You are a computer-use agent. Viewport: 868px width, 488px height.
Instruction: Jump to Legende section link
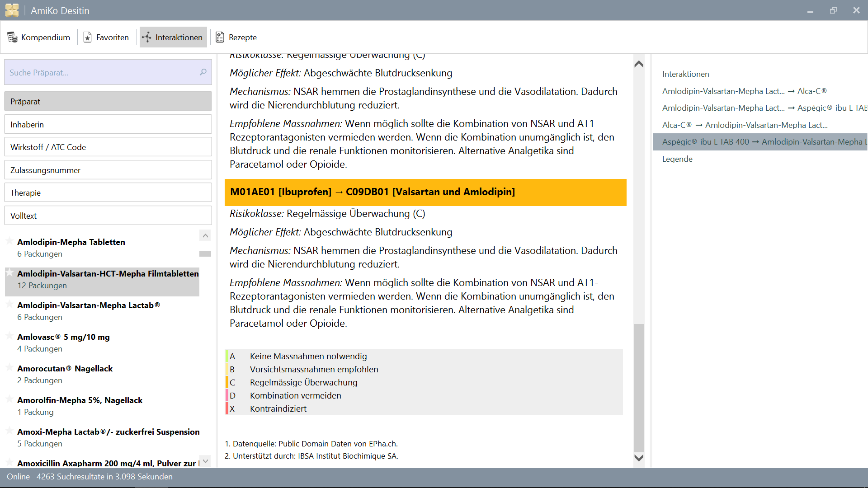(x=677, y=159)
